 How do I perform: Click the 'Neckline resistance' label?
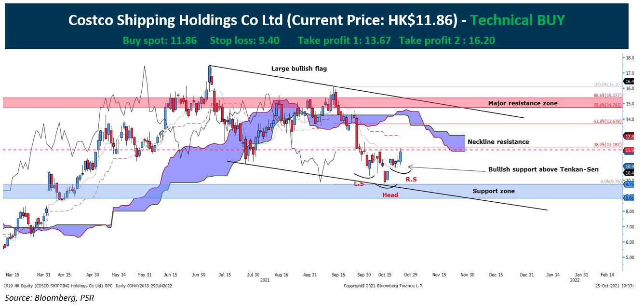pos(498,142)
